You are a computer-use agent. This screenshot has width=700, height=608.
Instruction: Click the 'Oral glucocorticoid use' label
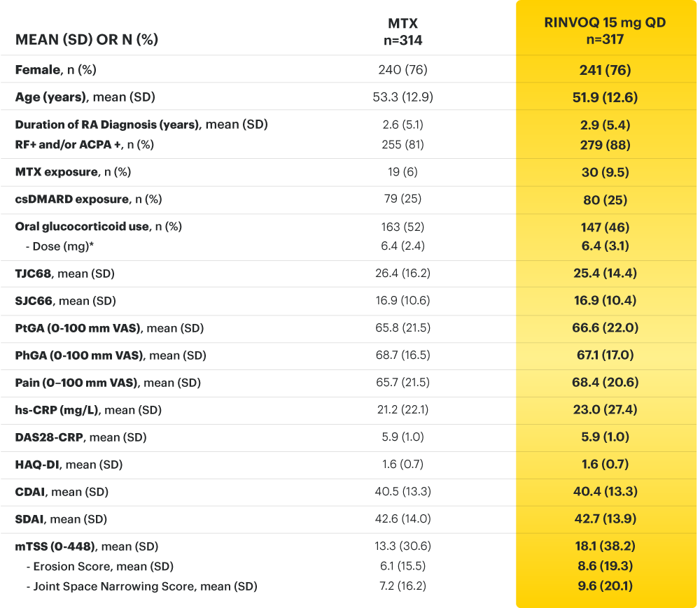tap(82, 226)
